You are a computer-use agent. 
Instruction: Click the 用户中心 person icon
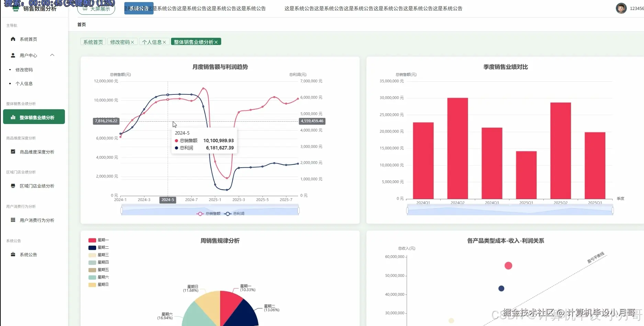13,55
